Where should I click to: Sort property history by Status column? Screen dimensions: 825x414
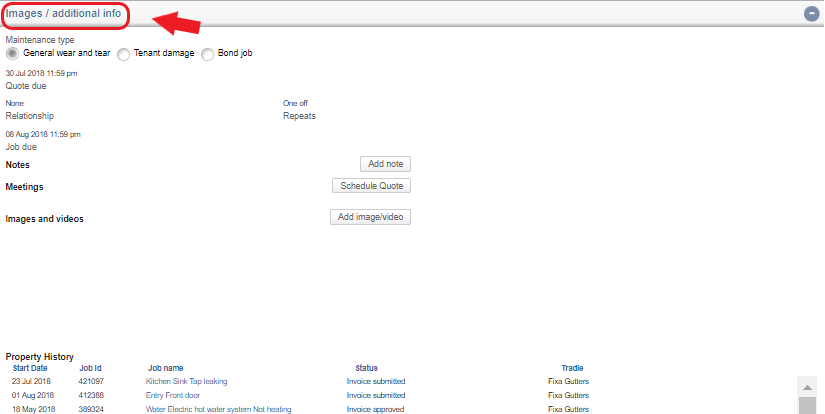366,368
